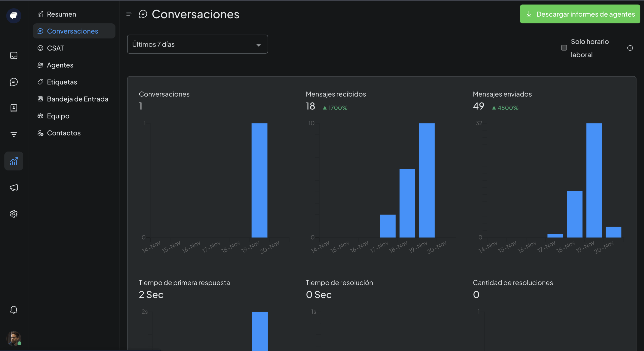Open notifications bell icon

14,310
